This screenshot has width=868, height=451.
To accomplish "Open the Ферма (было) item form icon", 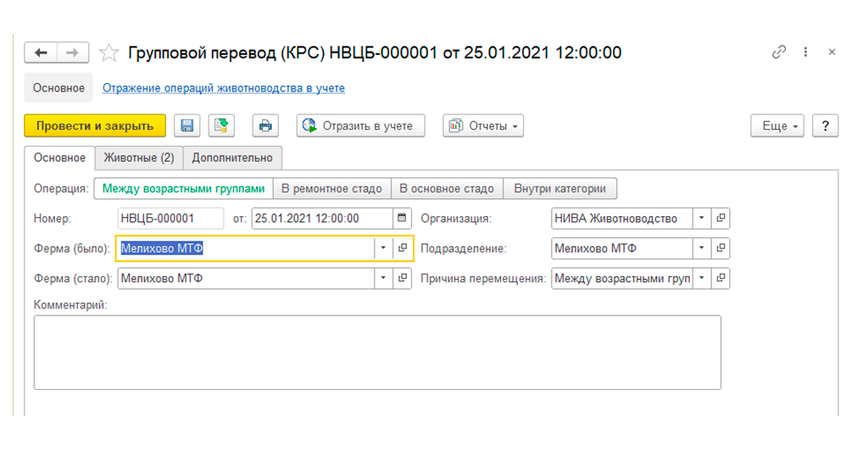I will 403,248.
